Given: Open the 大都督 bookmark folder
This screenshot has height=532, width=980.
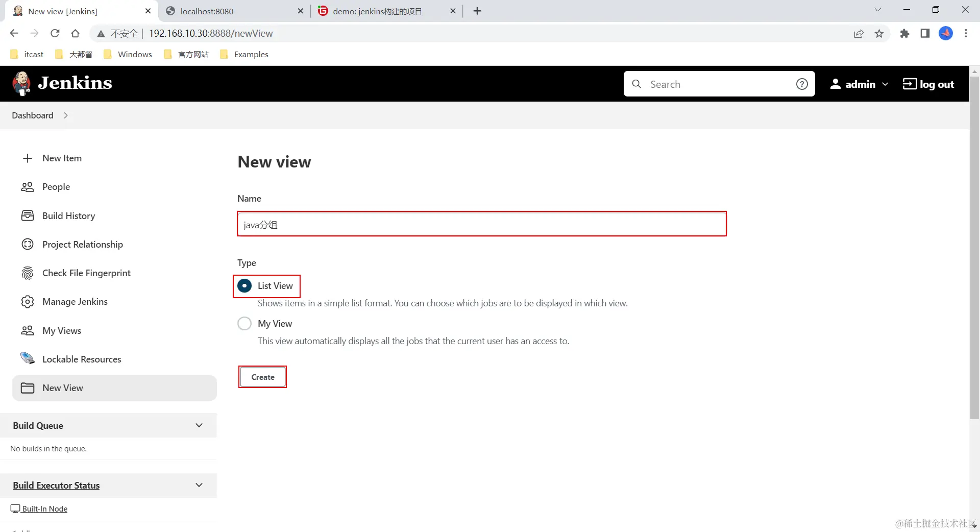Looking at the screenshot, I should [73, 54].
